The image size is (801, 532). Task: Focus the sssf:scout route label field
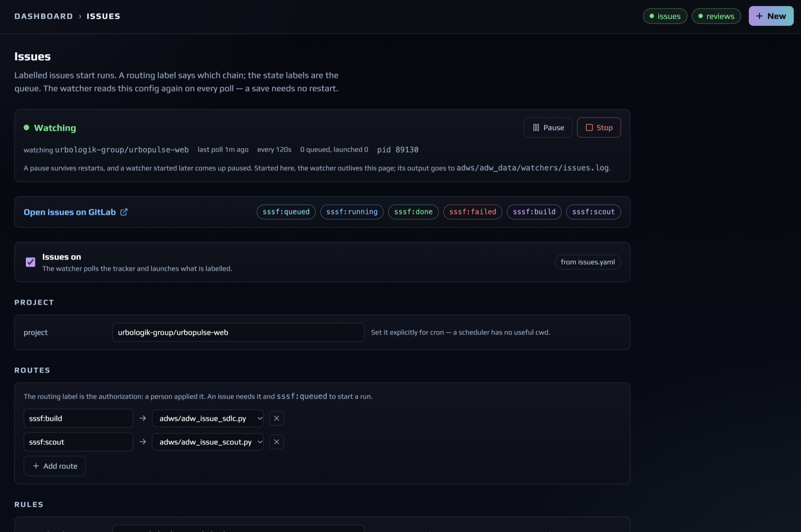[78, 442]
